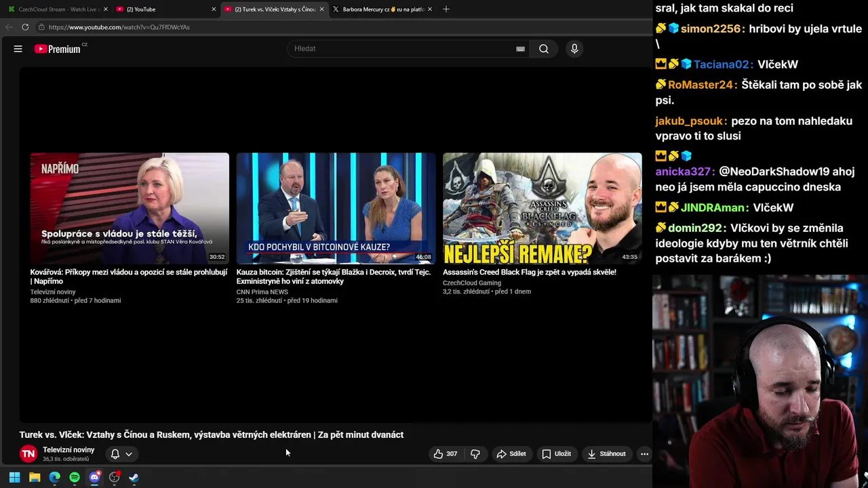Visit CzechCloud Gaming channel link
This screenshot has height=488, width=868.
pyautogui.click(x=472, y=283)
